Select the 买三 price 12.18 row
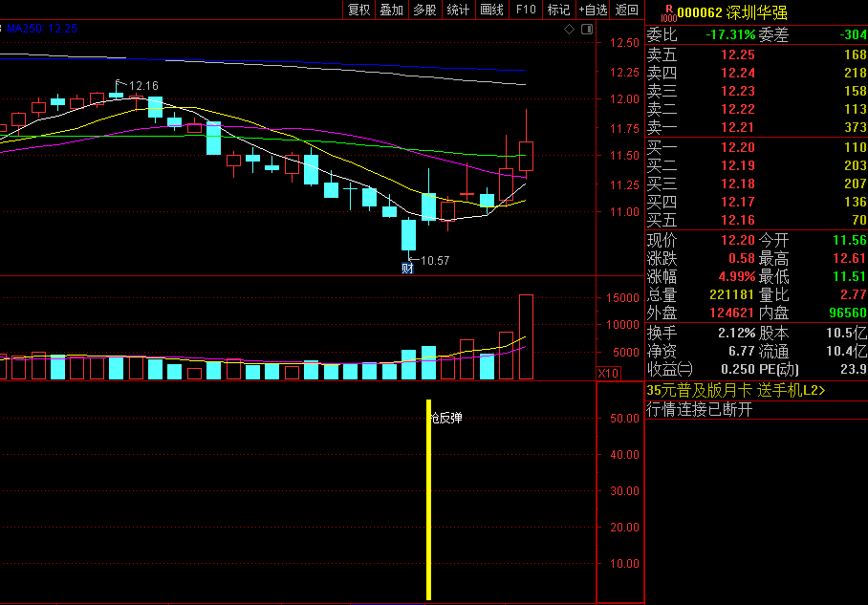This screenshot has height=605, width=868. click(756, 184)
